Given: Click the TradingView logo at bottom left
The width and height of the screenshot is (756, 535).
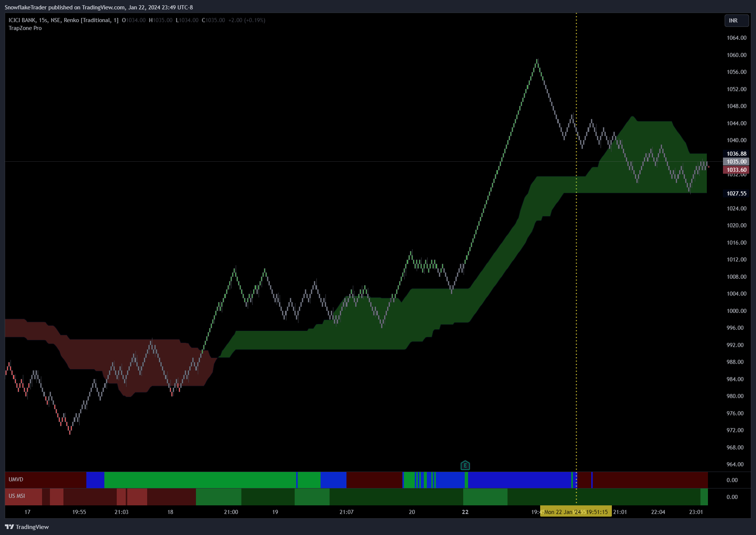Looking at the screenshot, I should pyautogui.click(x=27, y=527).
